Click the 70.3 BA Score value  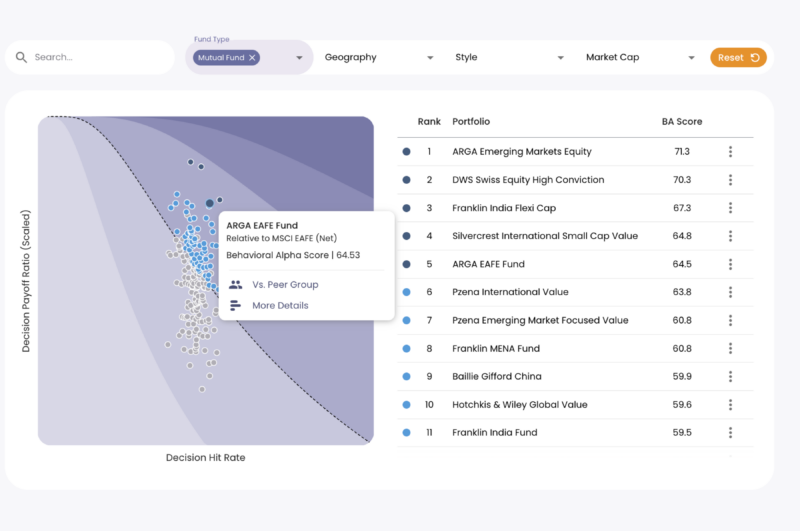(682, 180)
